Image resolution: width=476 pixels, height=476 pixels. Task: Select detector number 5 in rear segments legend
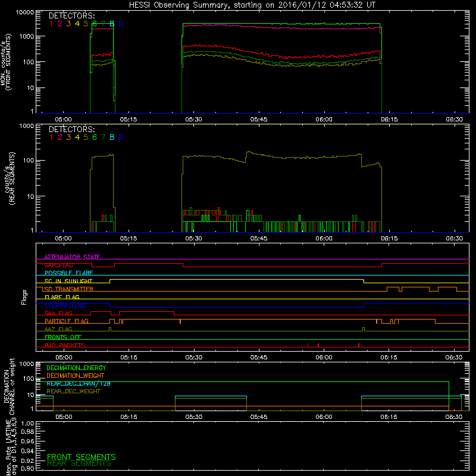[86, 137]
